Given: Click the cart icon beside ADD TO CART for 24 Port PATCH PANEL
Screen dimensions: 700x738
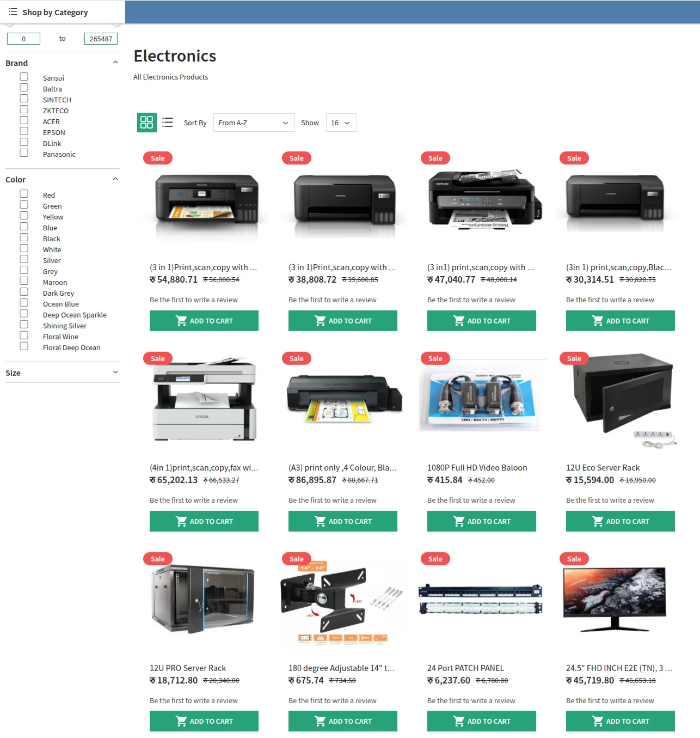Looking at the screenshot, I should (x=459, y=721).
